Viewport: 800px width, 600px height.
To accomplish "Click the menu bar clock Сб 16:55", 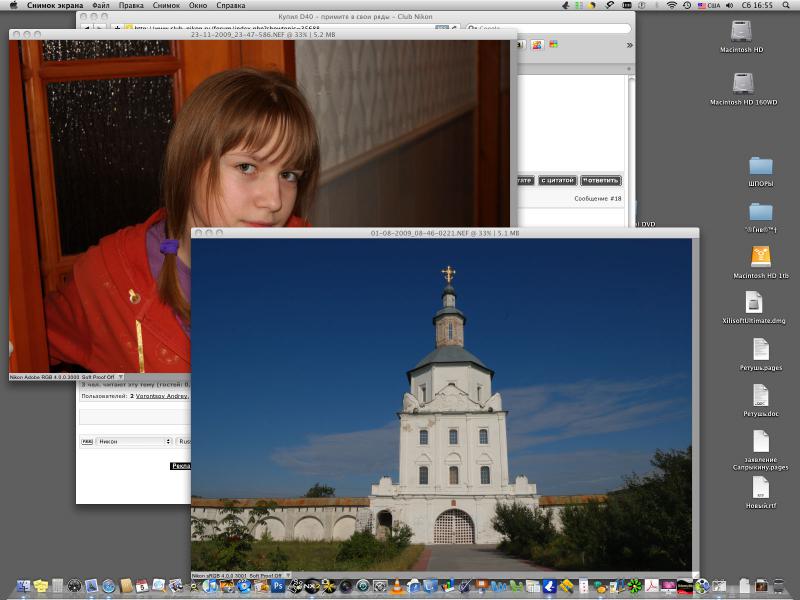I will [x=757, y=5].
